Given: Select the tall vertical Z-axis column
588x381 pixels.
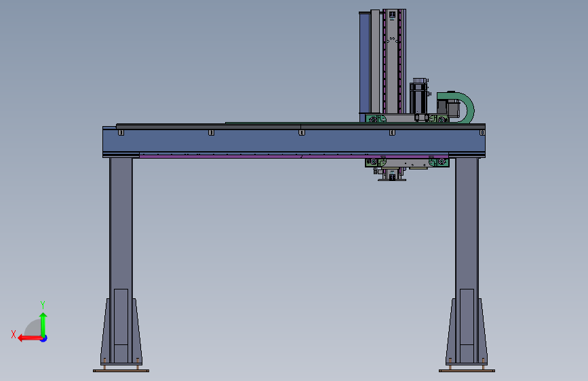Looking at the screenshot, I should (x=392, y=62).
